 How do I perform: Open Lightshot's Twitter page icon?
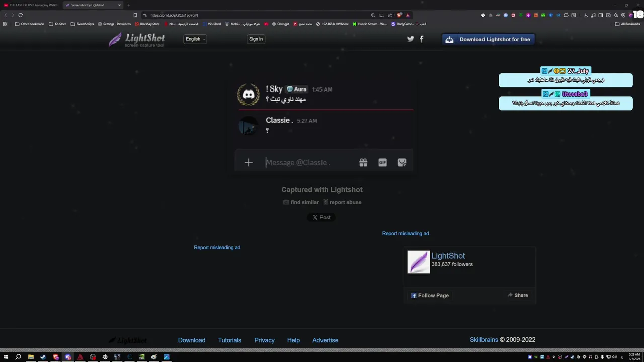coord(411,39)
